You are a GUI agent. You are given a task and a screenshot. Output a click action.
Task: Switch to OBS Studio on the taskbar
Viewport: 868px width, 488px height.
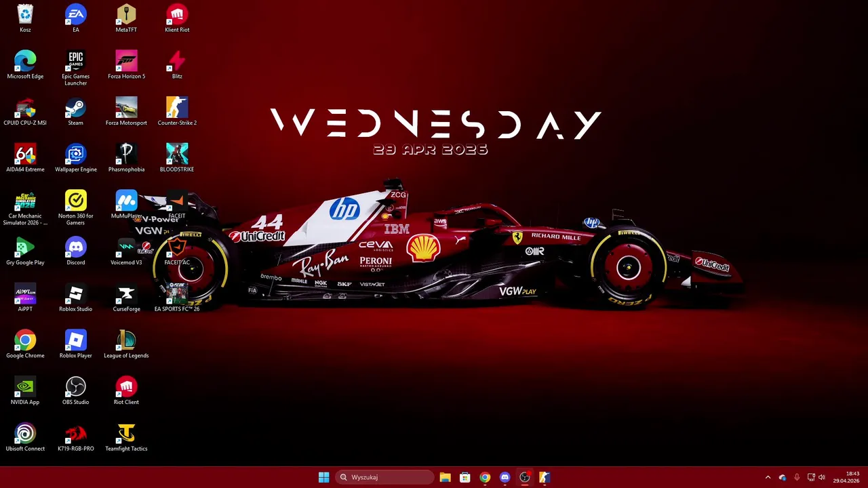(524, 477)
